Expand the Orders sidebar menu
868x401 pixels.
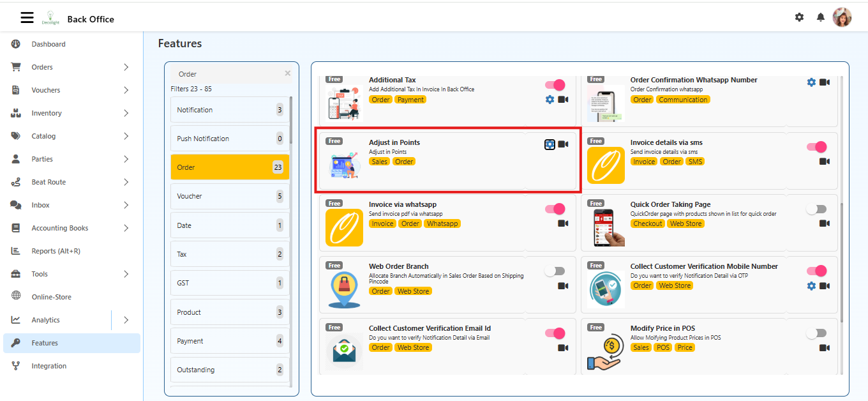[x=126, y=67]
